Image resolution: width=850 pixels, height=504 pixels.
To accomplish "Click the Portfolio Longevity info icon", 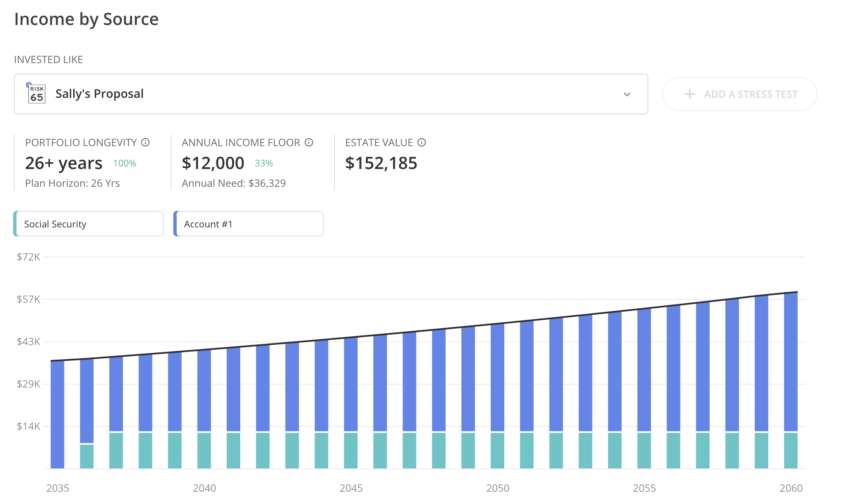I will [x=145, y=142].
